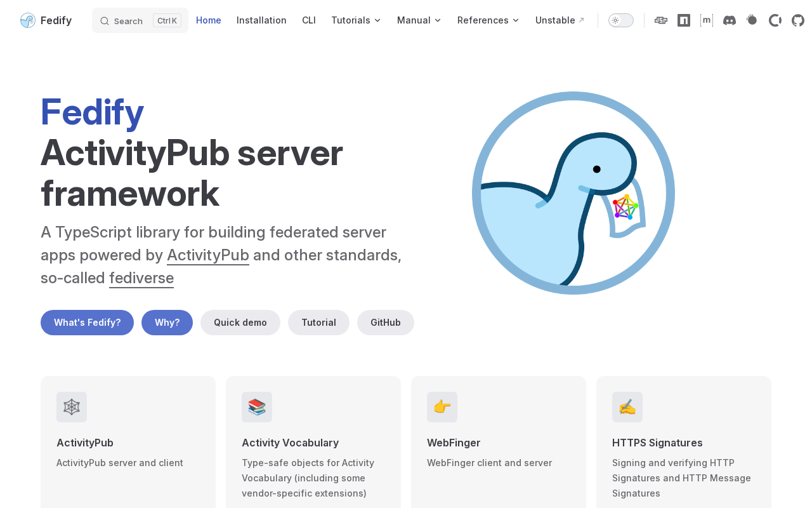Open the Quick demo button
Viewport: 812px width, 508px height.
tap(240, 323)
